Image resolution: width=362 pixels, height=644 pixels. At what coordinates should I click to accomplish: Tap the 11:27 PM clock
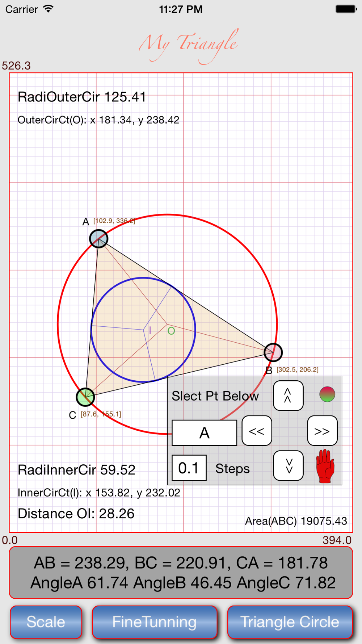click(x=181, y=9)
